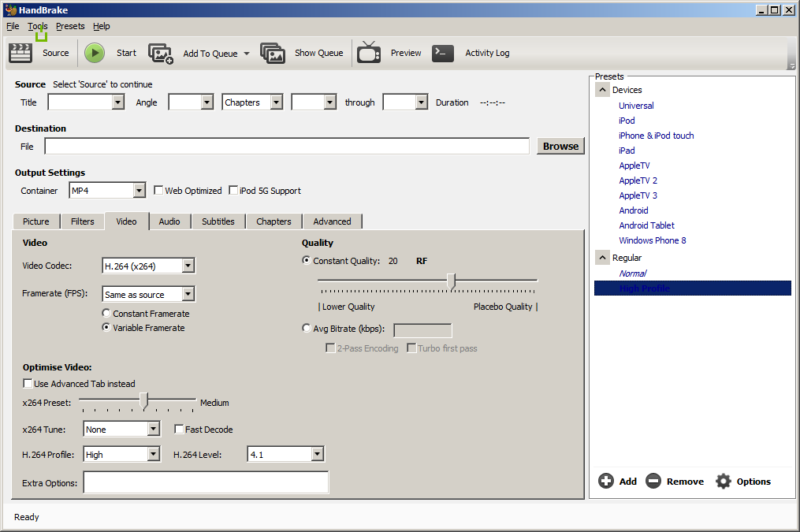Image resolution: width=800 pixels, height=532 pixels.
Task: Click the Start label on the toolbar
Action: (x=127, y=53)
